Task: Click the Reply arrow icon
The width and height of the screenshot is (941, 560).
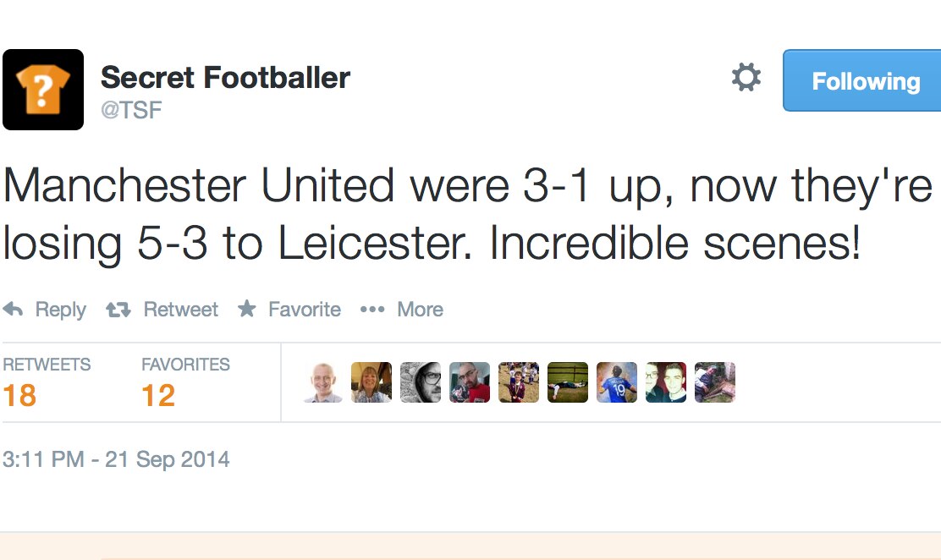Action: pyautogui.click(x=14, y=310)
